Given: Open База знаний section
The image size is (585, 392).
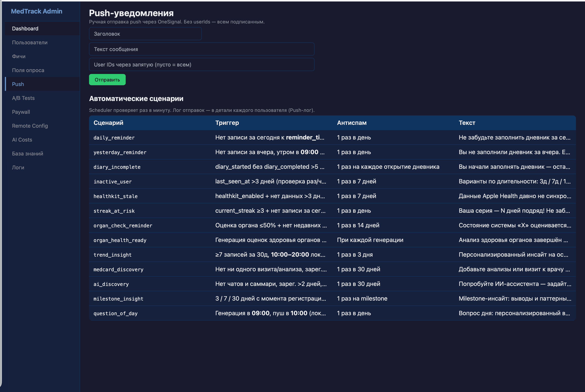Looking at the screenshot, I should (27, 154).
